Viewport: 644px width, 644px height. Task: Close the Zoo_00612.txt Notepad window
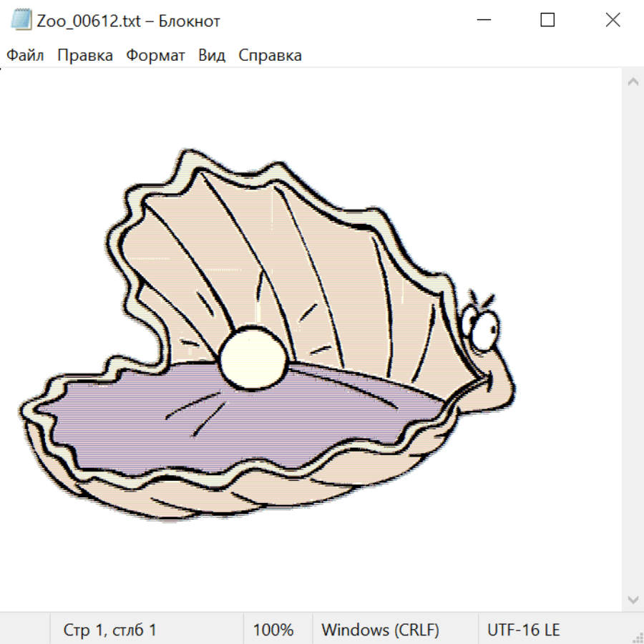613,21
